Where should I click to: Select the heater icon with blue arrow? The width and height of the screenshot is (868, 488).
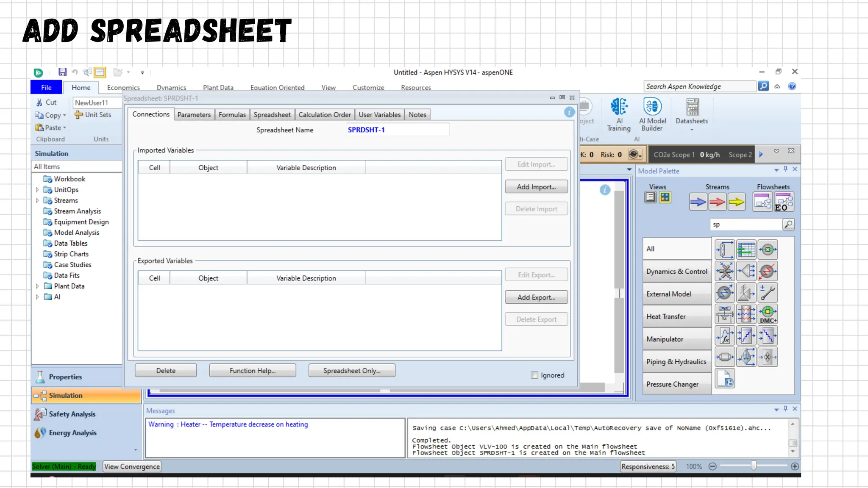(725, 293)
